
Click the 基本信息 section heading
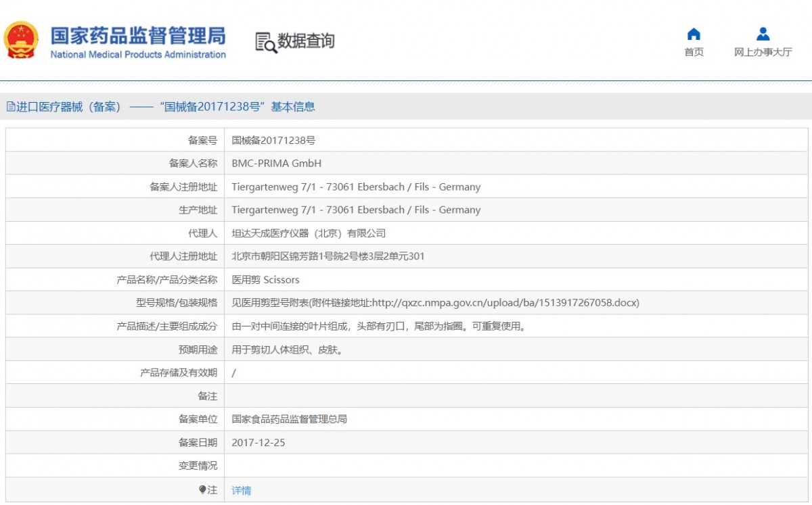point(293,106)
